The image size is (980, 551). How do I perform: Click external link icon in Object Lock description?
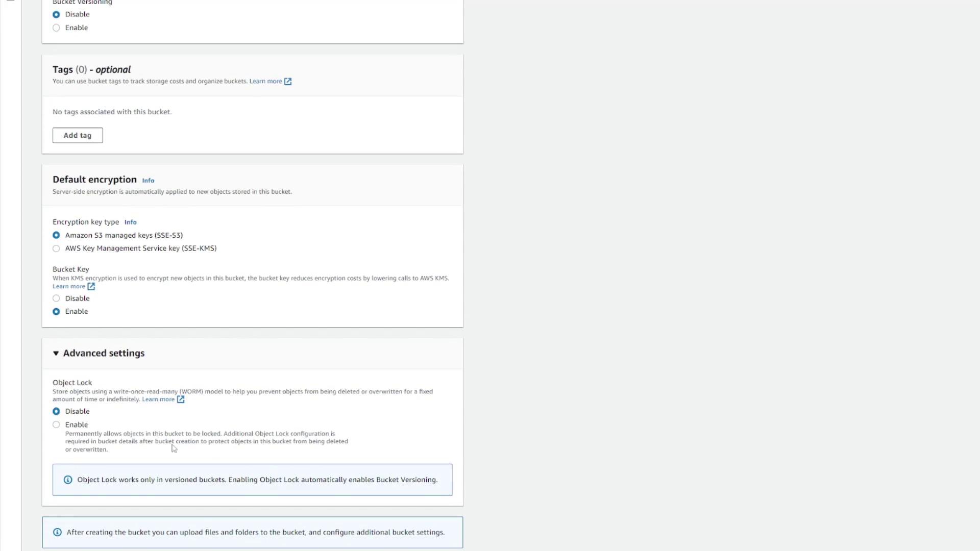pyautogui.click(x=181, y=399)
